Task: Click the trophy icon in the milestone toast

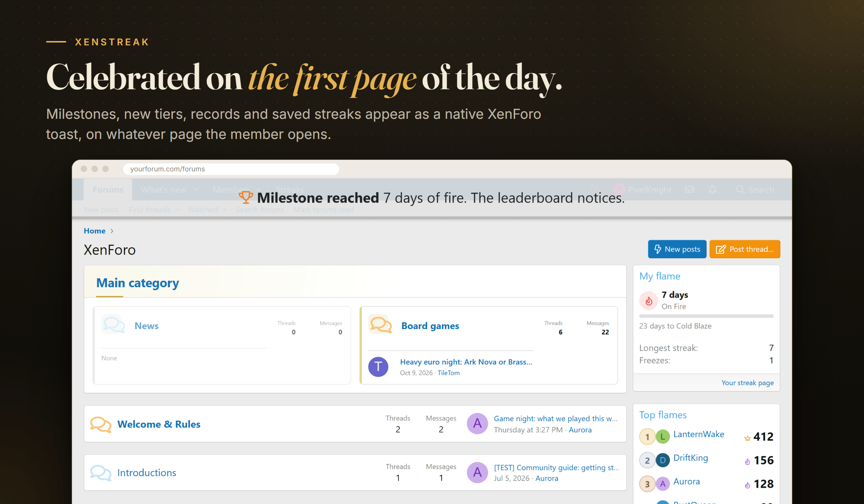Action: 246,198
